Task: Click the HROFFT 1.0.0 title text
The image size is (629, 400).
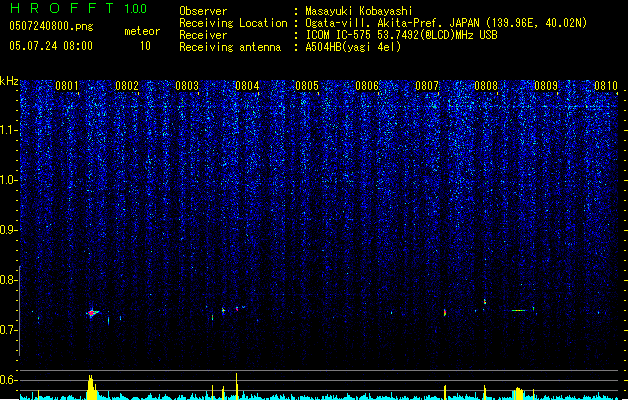Action: click(78, 8)
